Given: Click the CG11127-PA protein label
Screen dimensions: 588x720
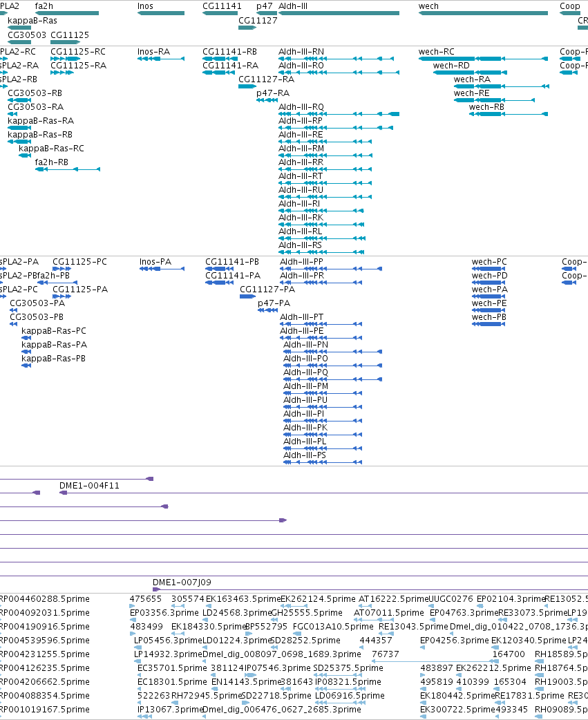Looking at the screenshot, I should (267, 290).
